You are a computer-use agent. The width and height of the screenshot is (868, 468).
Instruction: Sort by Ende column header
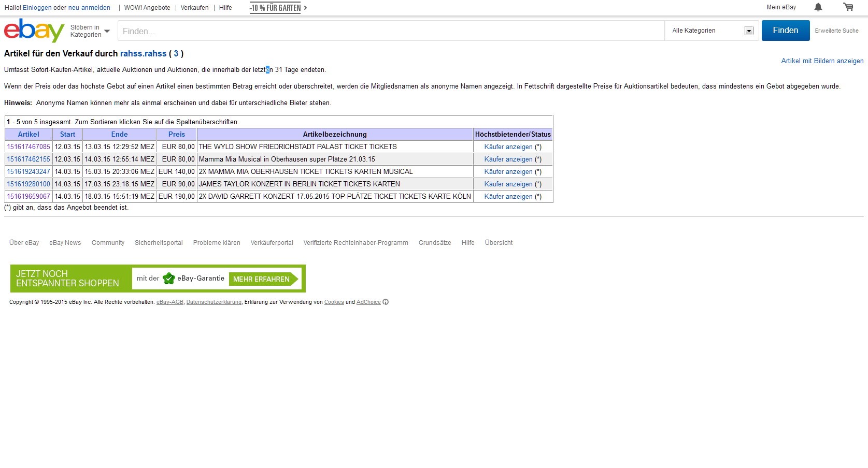tap(119, 135)
